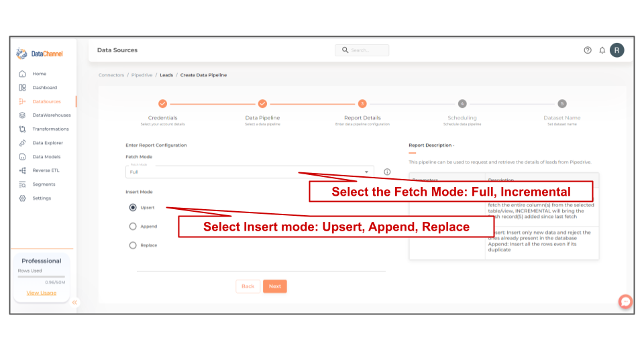644x362 pixels.
Task: Open Segments sidebar icon
Action: (22, 184)
